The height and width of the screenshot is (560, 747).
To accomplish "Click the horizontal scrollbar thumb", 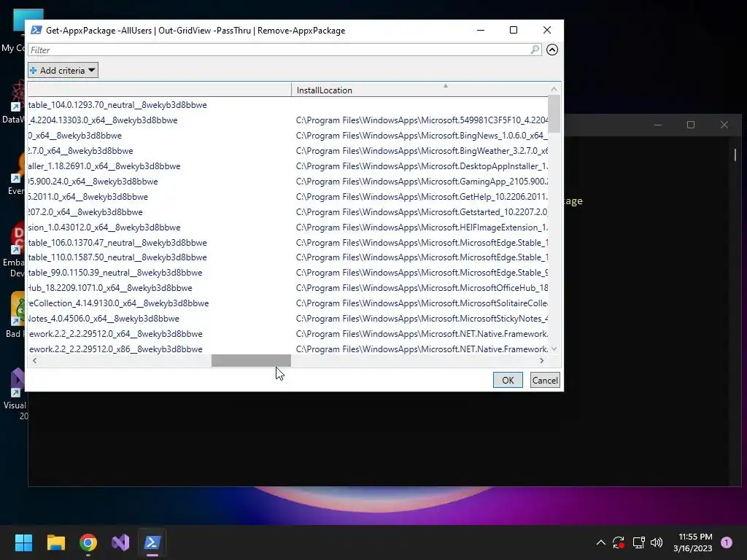I will pyautogui.click(x=251, y=360).
